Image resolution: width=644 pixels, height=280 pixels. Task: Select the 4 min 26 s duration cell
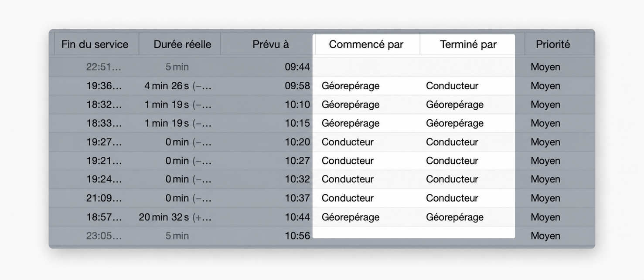pyautogui.click(x=178, y=86)
